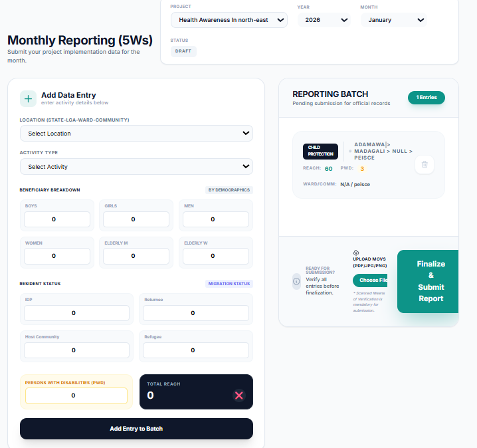Click the Choose File button
The height and width of the screenshot is (448, 477).
coord(370,280)
